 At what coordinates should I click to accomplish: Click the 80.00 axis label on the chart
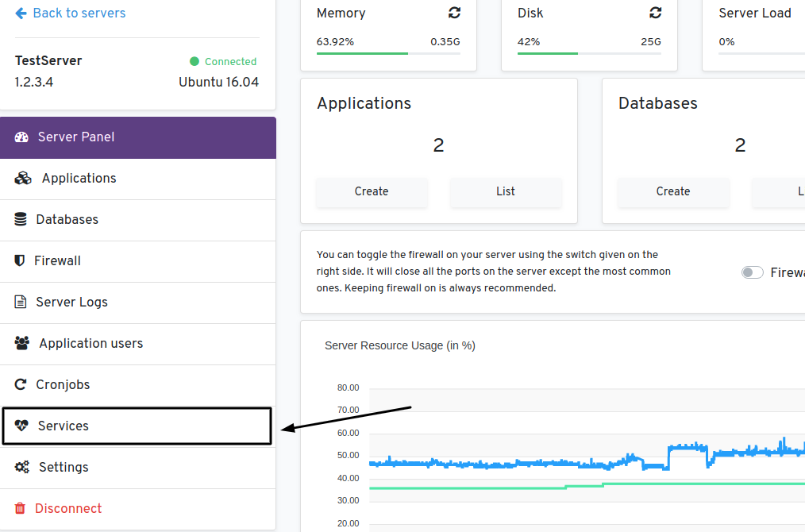pyautogui.click(x=348, y=387)
